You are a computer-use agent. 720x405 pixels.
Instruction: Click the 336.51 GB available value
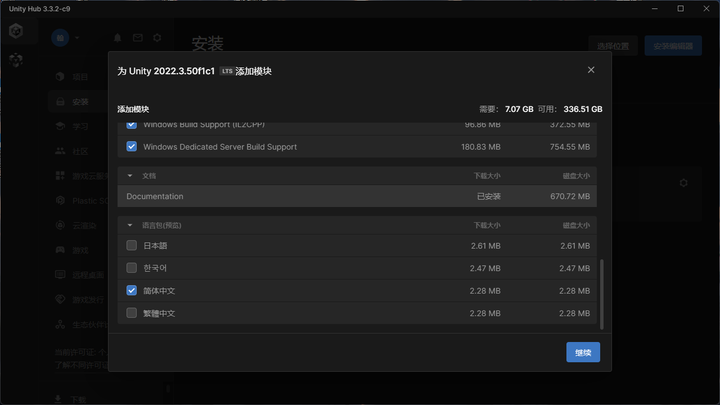583,109
